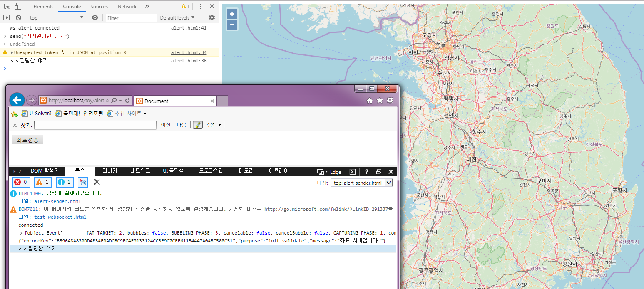Click the 좌표전송 button
Screen dimensions: 644x289
point(27,140)
